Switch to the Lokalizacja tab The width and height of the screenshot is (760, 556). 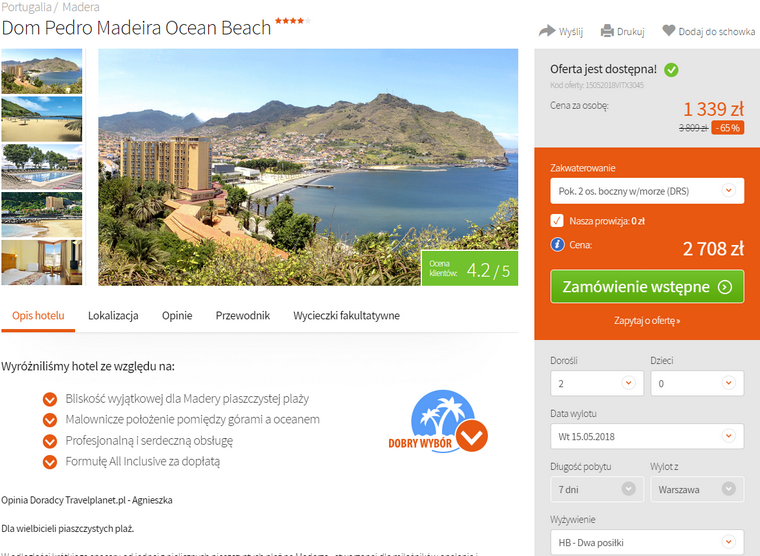click(x=113, y=316)
